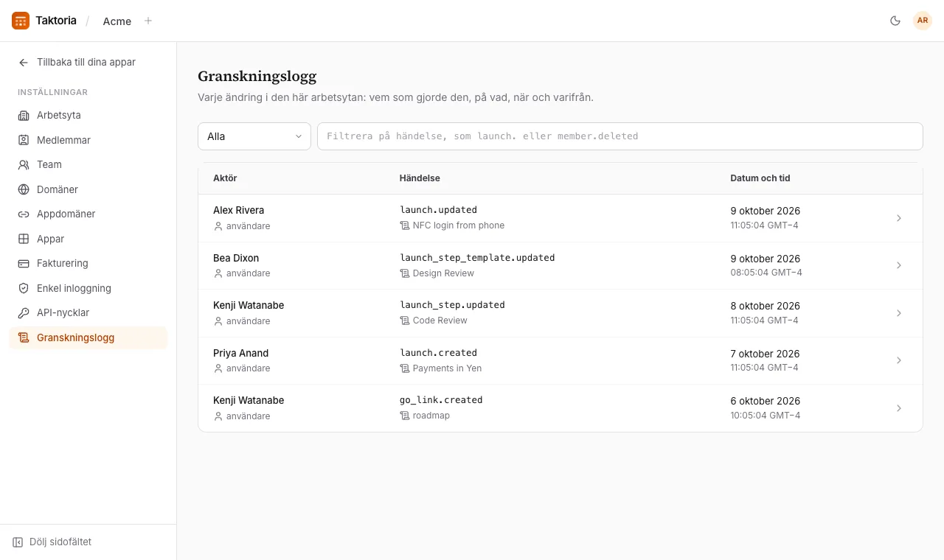Click the date 9 oktober 2026 for launch.updated
Image resolution: width=944 pixels, height=560 pixels.
pyautogui.click(x=766, y=211)
